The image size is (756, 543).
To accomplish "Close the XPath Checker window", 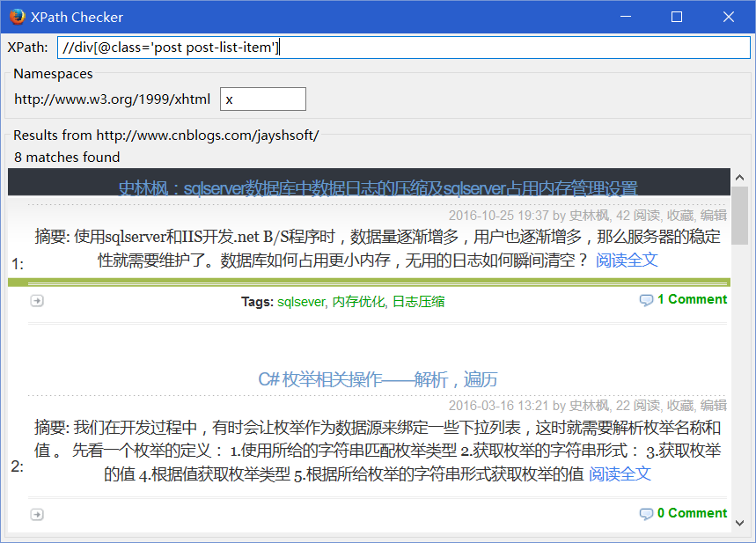I will click(728, 17).
